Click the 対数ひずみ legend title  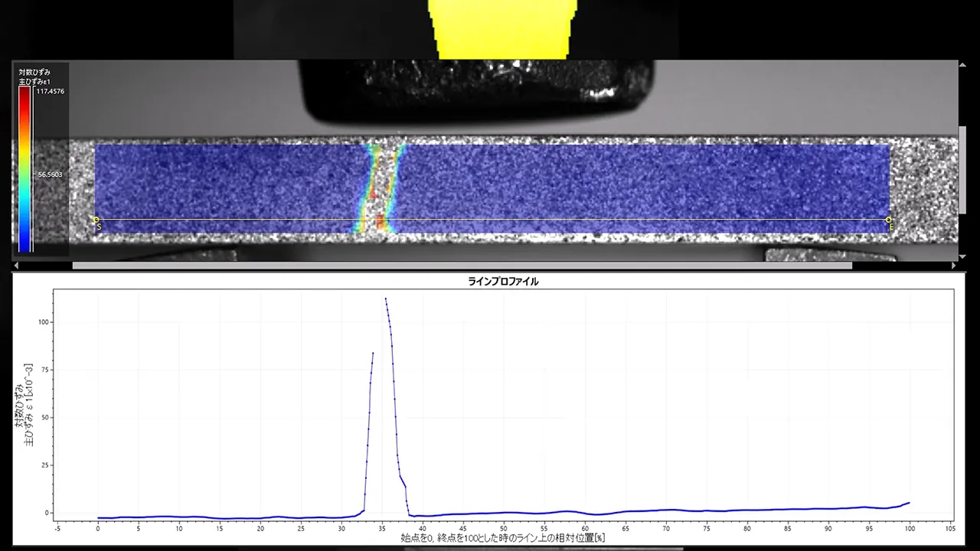coord(34,72)
